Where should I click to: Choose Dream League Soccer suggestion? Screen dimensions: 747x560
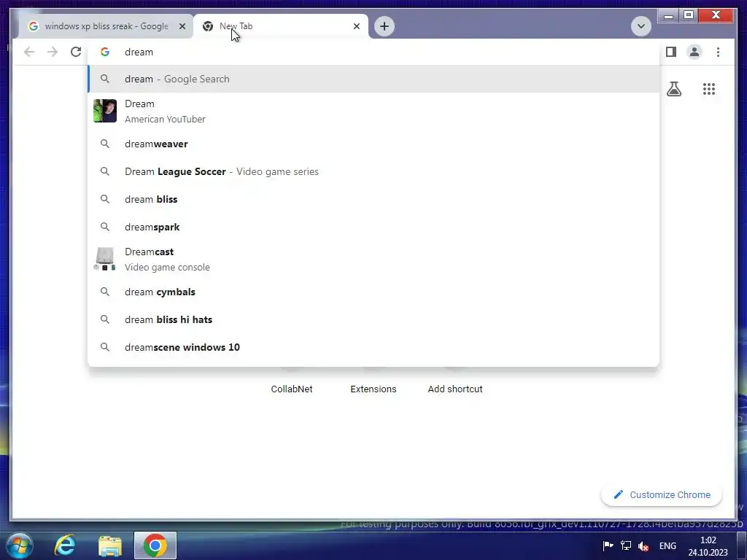pos(373,171)
